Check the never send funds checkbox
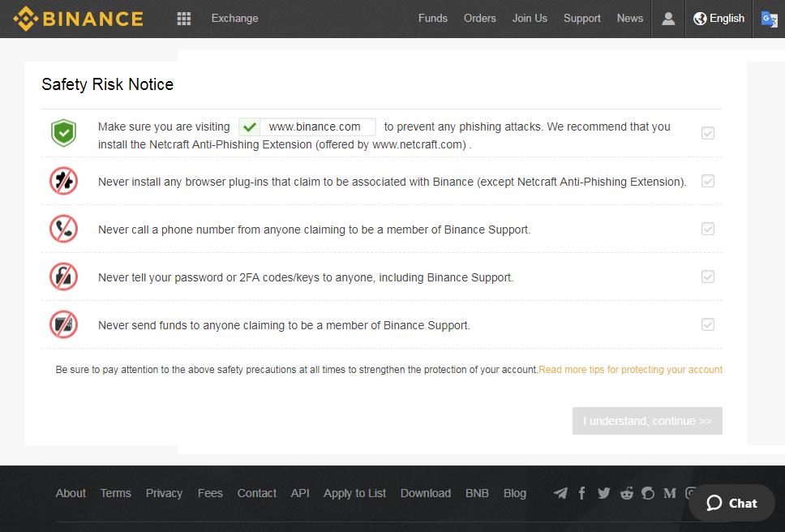 [707, 325]
